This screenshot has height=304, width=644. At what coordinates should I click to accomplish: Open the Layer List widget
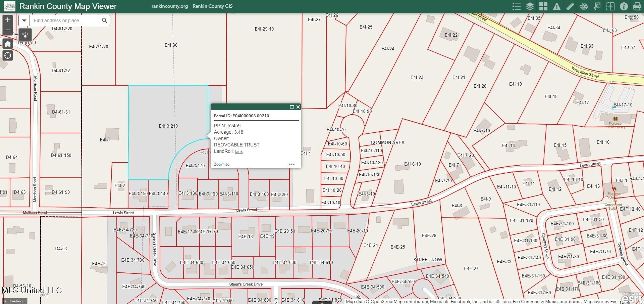(x=530, y=6)
